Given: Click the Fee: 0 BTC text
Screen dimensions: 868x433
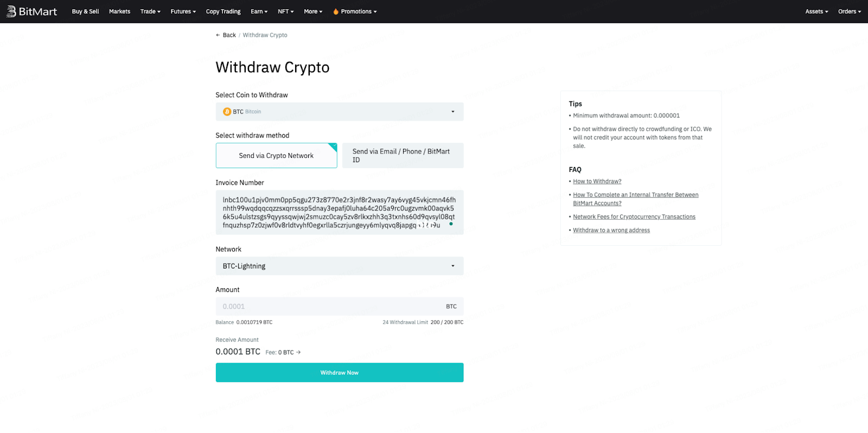Looking at the screenshot, I should click(279, 353).
